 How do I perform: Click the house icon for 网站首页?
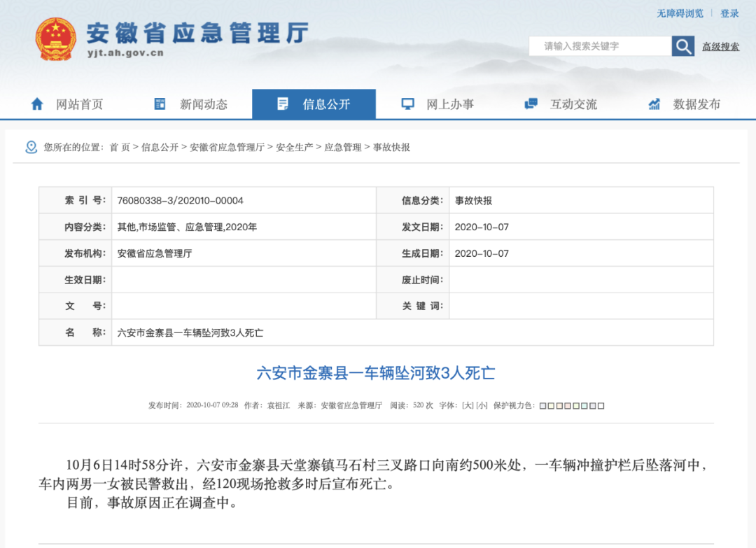[37, 104]
